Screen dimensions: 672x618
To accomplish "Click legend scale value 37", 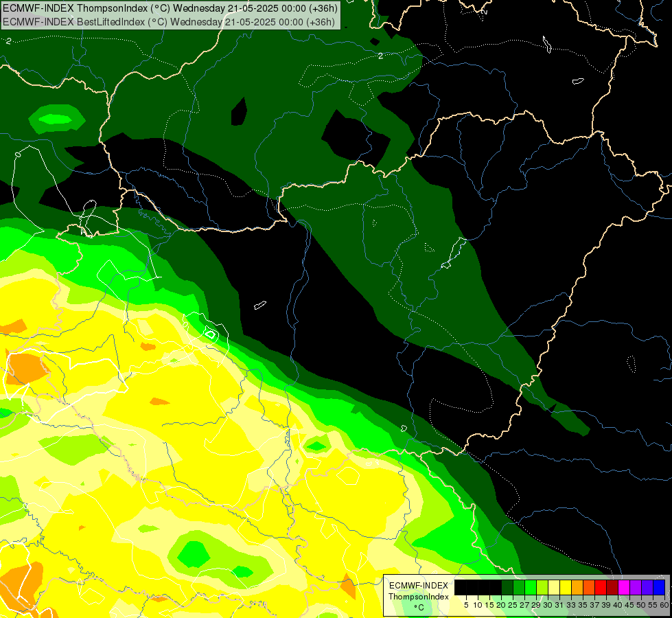I will (x=594, y=605).
